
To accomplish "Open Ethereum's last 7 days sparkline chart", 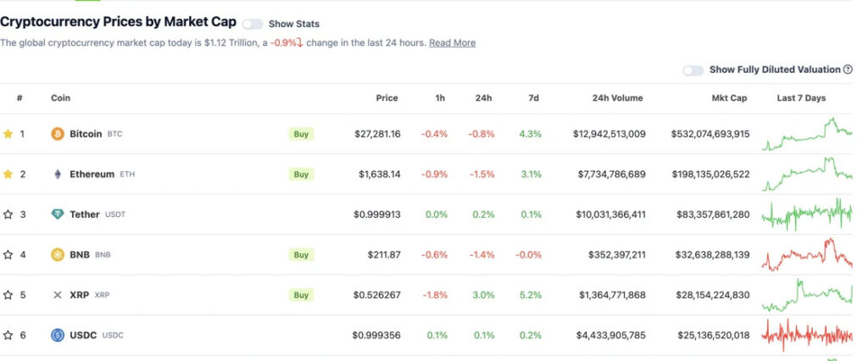I will click(x=807, y=174).
